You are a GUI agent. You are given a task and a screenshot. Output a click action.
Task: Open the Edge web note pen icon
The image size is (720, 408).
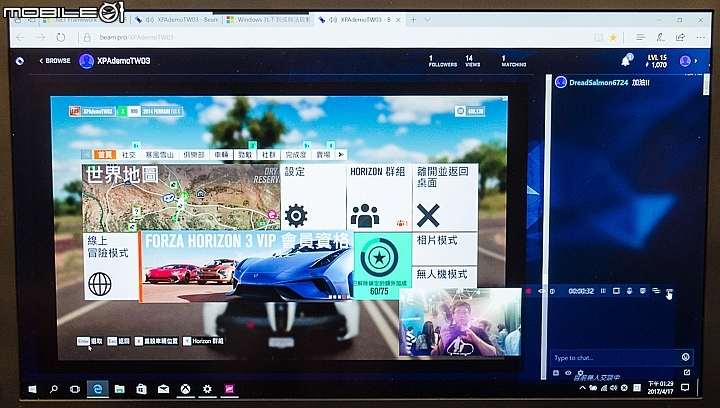pos(661,37)
